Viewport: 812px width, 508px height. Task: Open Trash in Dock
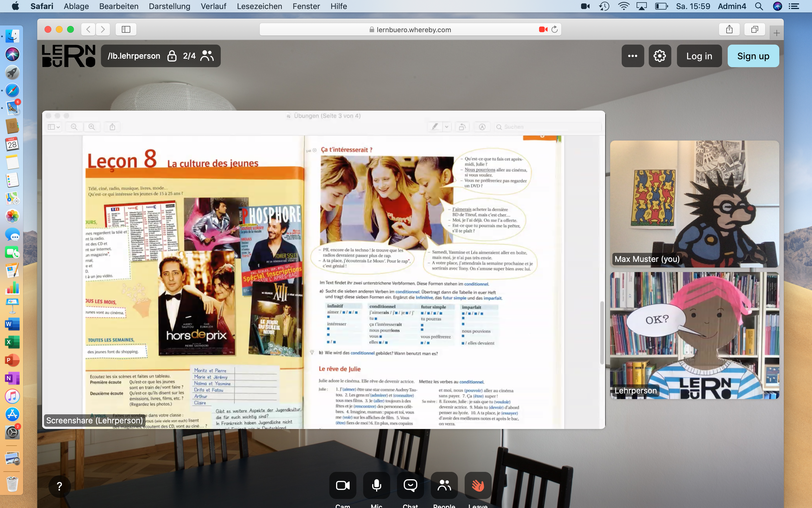click(12, 484)
